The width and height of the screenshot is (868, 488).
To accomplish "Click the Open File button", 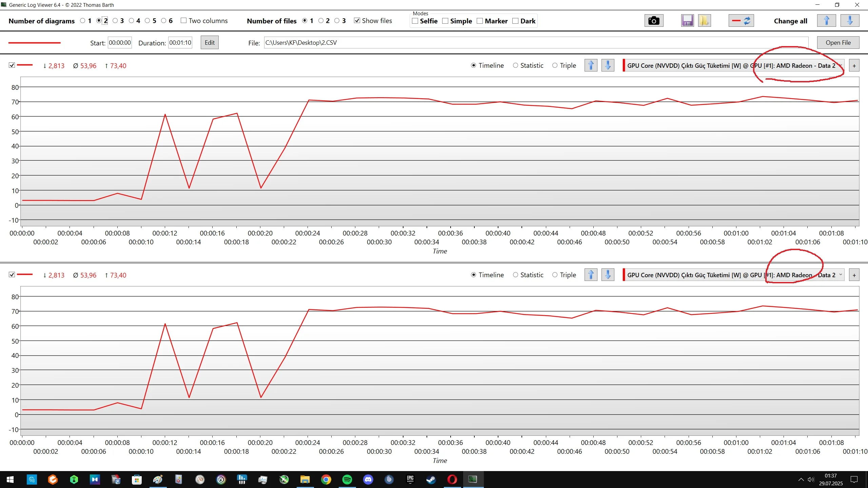I will [838, 43].
